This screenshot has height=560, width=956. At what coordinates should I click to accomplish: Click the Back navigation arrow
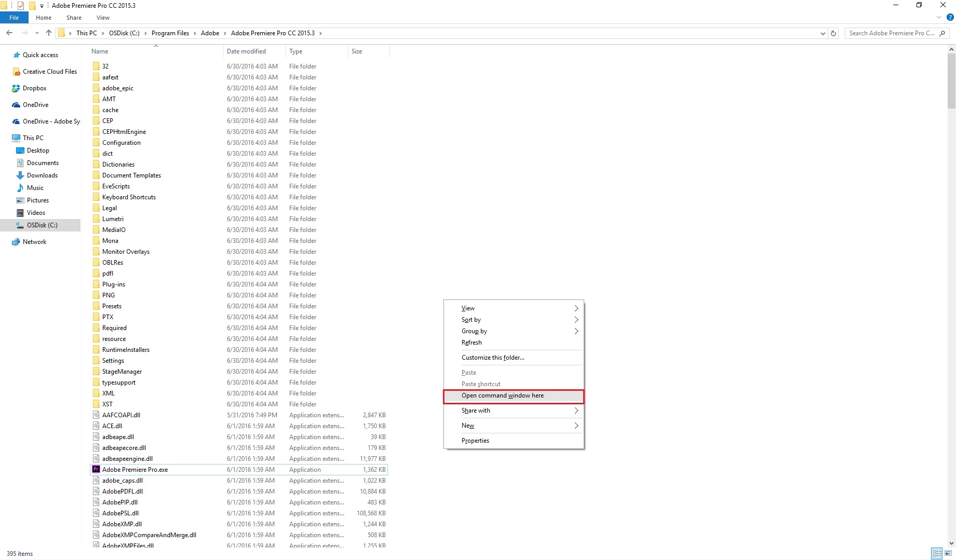[x=9, y=33]
